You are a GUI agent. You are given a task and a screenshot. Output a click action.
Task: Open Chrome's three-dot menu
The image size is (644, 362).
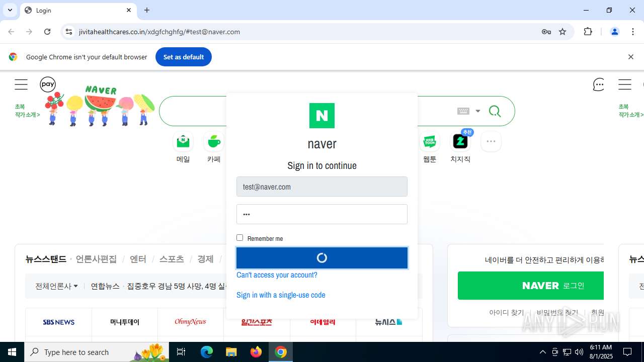tap(633, 32)
